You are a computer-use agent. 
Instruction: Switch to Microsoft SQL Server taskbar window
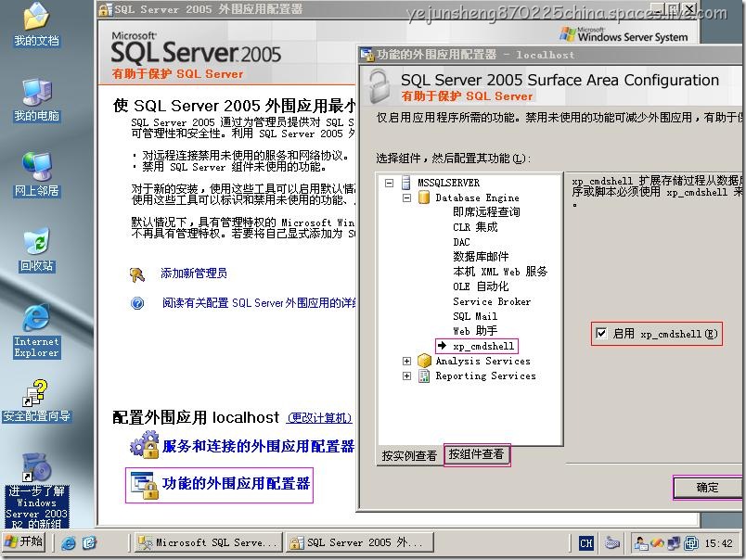(208, 542)
